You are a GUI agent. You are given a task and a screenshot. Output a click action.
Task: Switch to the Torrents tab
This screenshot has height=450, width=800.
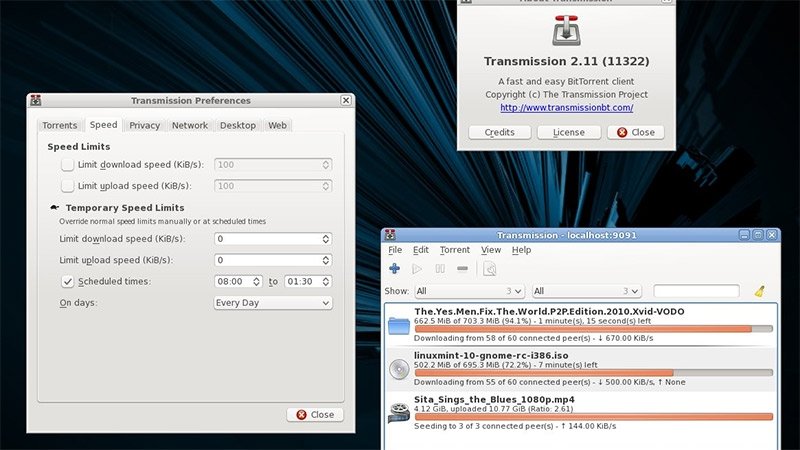pos(60,126)
